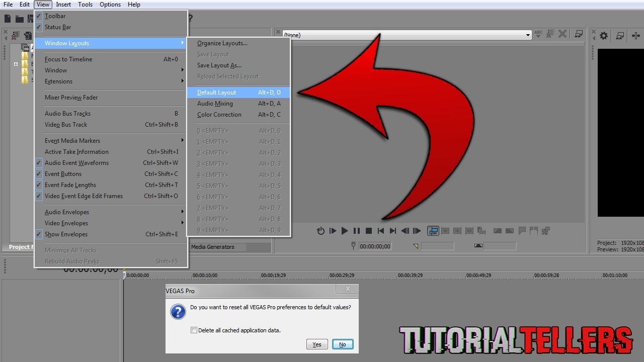Viewport: 644px width, 362px height.
Task: Expand the Window submenu
Action: (111, 70)
